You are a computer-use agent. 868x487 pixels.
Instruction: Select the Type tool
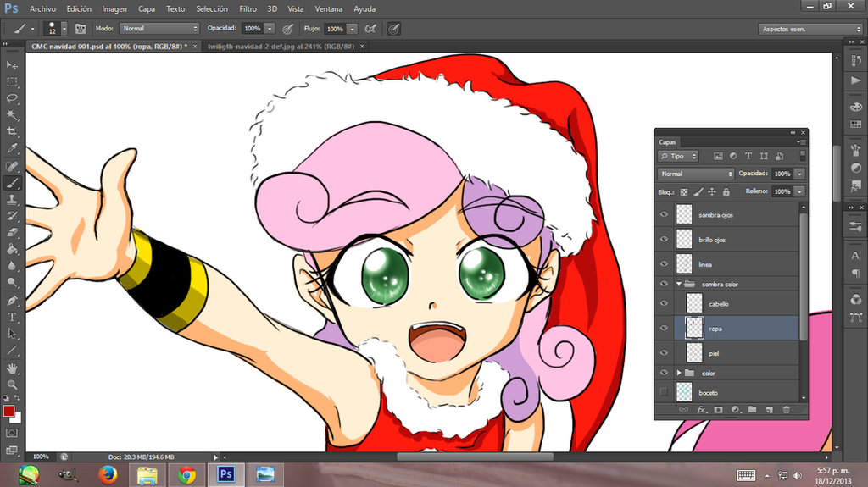[x=12, y=317]
